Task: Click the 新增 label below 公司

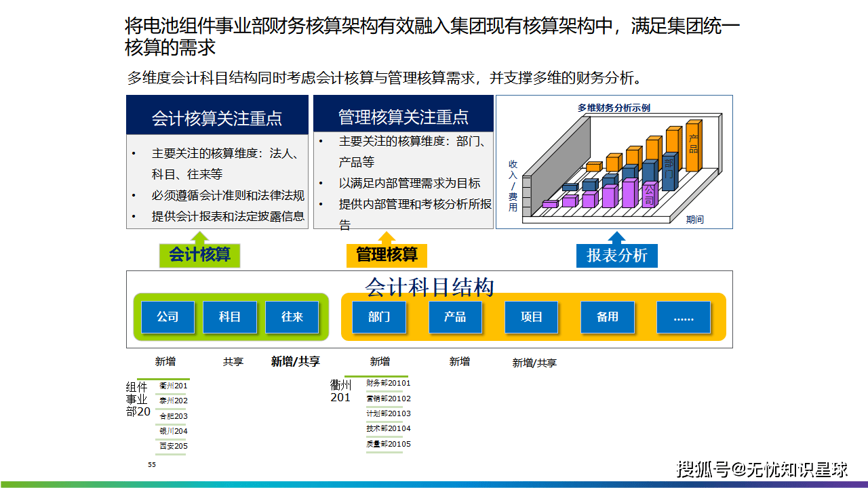Action: click(x=165, y=361)
